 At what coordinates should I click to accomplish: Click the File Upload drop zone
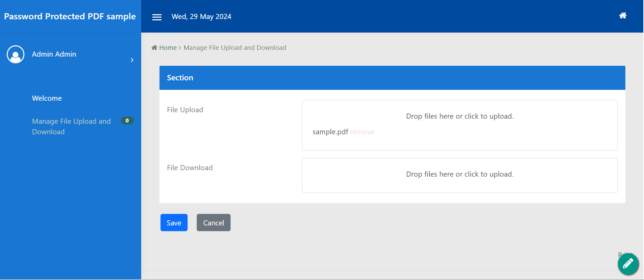(x=459, y=125)
